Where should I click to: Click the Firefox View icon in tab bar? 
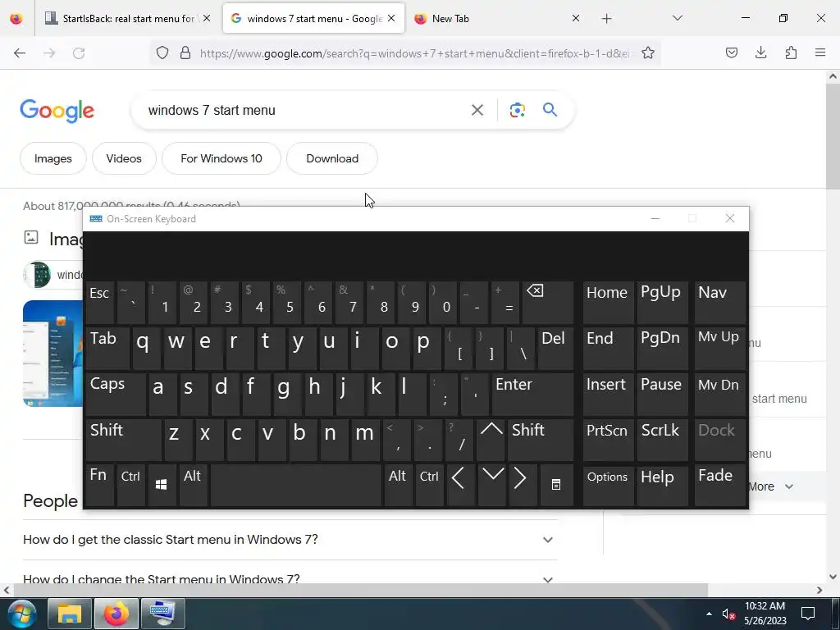pos(16,18)
